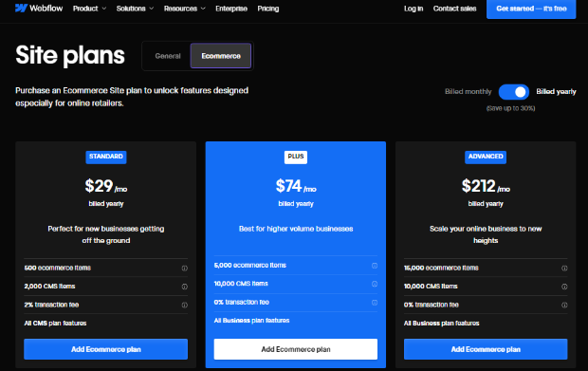Click 'Scale your online business' description
588x371 pixels.
pos(486,234)
